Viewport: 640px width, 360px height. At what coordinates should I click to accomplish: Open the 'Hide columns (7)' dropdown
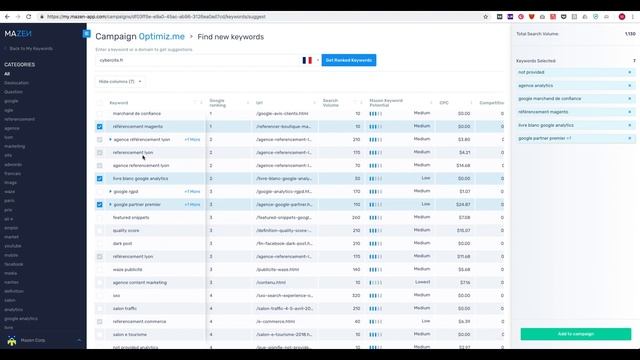click(x=120, y=82)
